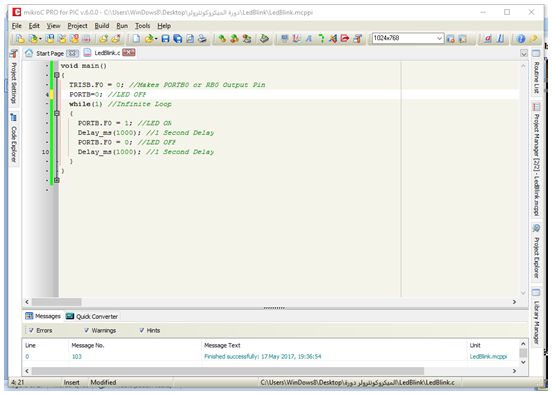Viewport: 553px width, 394px height.
Task: Click the Add File to Project icon
Action: 103,38
